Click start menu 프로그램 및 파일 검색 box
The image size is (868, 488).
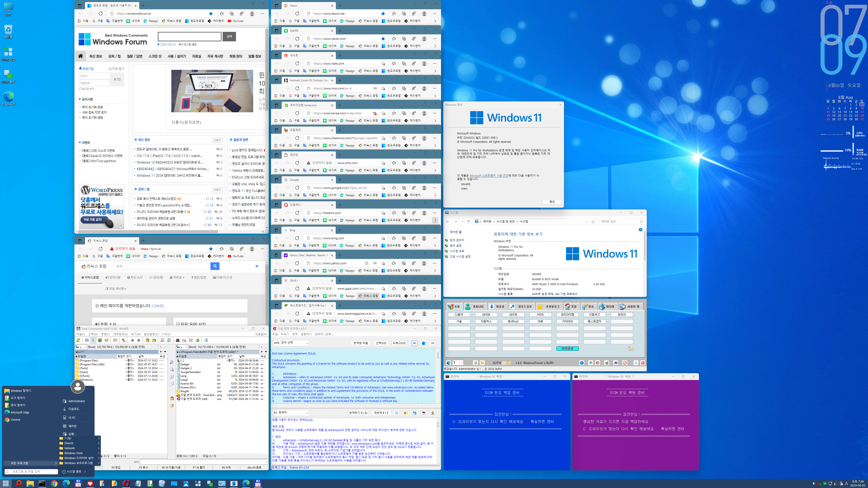(31, 472)
